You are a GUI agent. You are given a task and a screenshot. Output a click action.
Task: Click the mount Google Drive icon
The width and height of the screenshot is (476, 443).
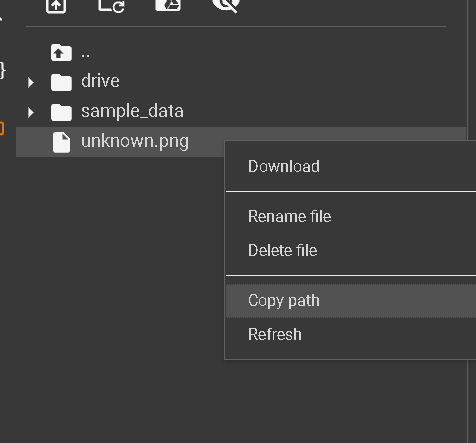coord(168,5)
